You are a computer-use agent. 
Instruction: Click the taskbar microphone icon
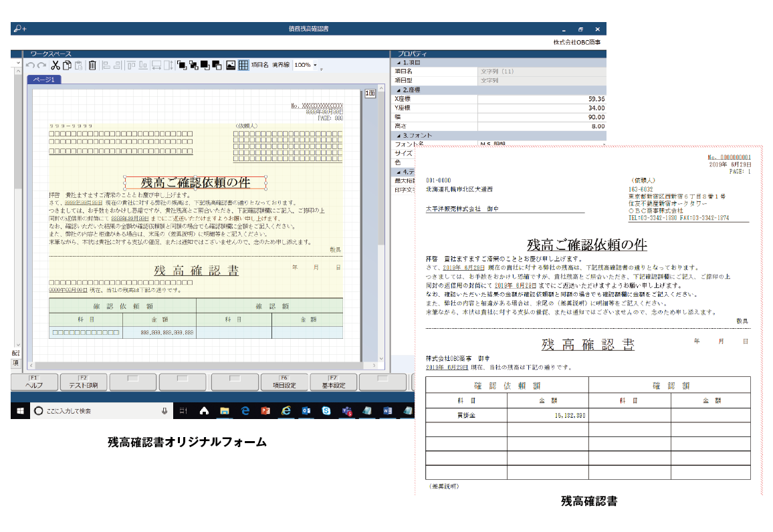(164, 411)
